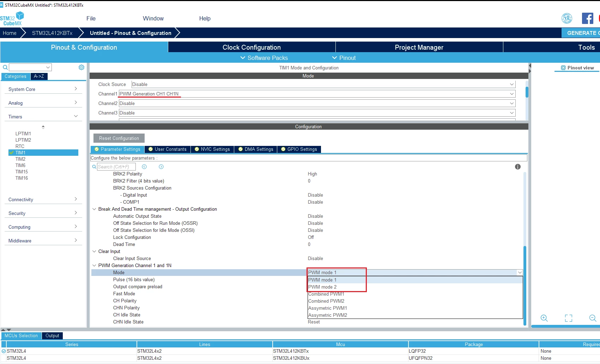The image size is (600, 364).
Task: Collapse PWM Generation Channel 1 and 1N group
Action: coord(94,265)
